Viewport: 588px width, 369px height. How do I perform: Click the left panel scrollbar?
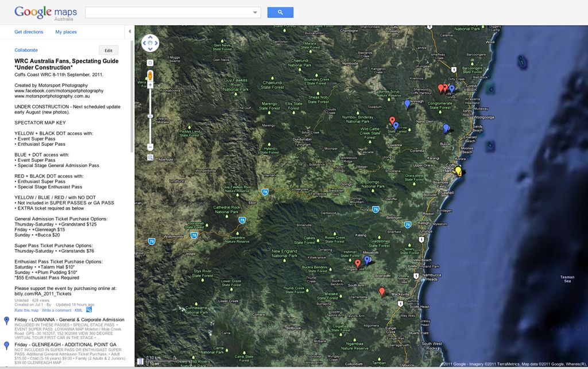coord(131,96)
